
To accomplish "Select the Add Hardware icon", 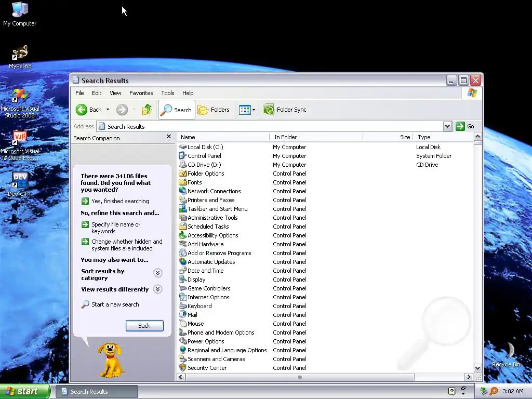I will [x=183, y=244].
